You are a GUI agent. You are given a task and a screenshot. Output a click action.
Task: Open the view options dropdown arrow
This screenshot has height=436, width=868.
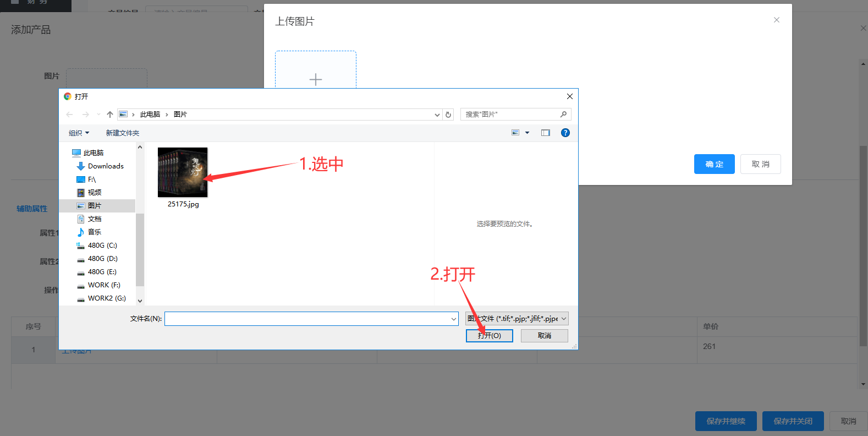point(527,133)
